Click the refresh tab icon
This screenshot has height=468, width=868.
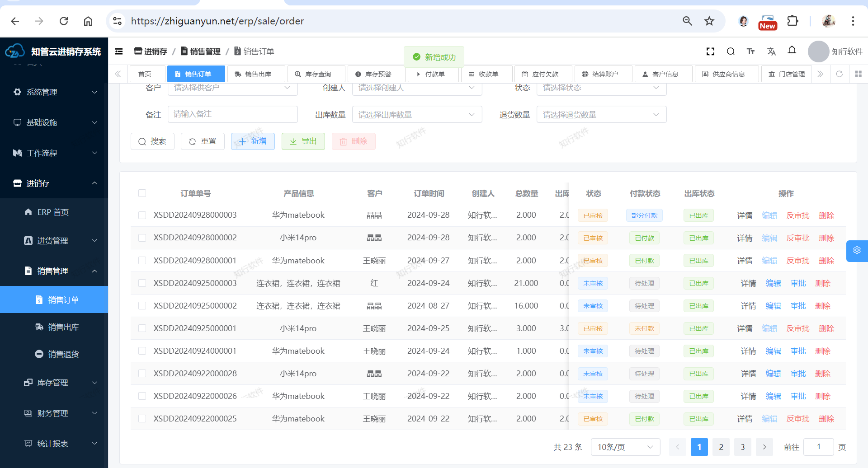[839, 74]
